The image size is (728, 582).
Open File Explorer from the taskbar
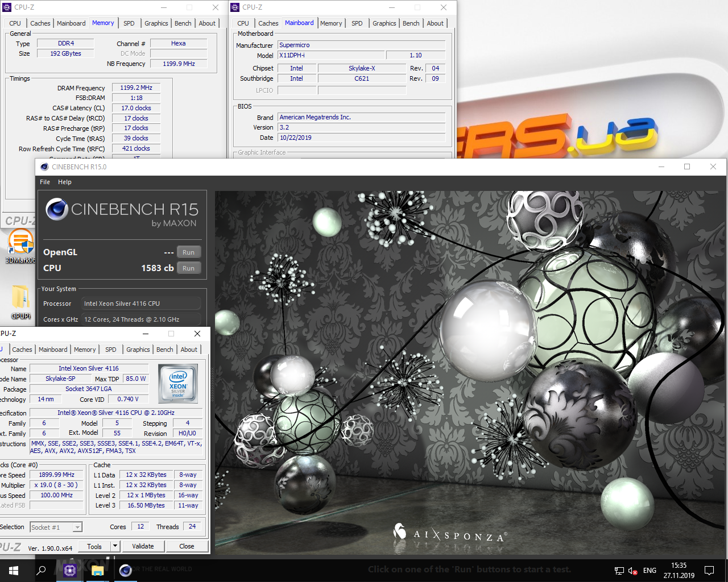98,570
